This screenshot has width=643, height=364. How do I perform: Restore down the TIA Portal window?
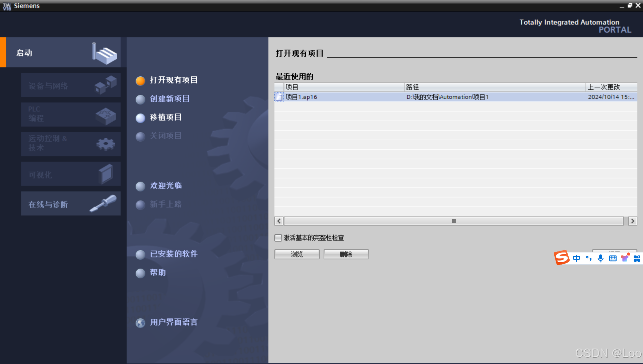(x=630, y=5)
